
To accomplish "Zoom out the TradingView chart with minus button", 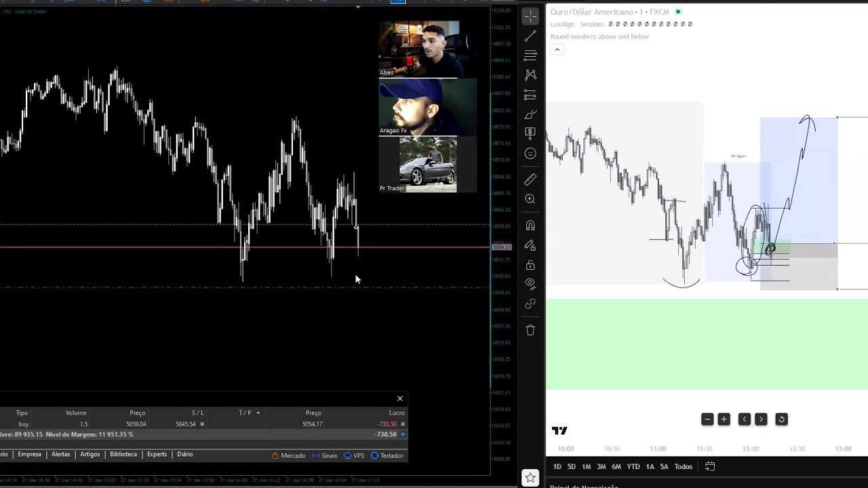I will coord(707,420).
